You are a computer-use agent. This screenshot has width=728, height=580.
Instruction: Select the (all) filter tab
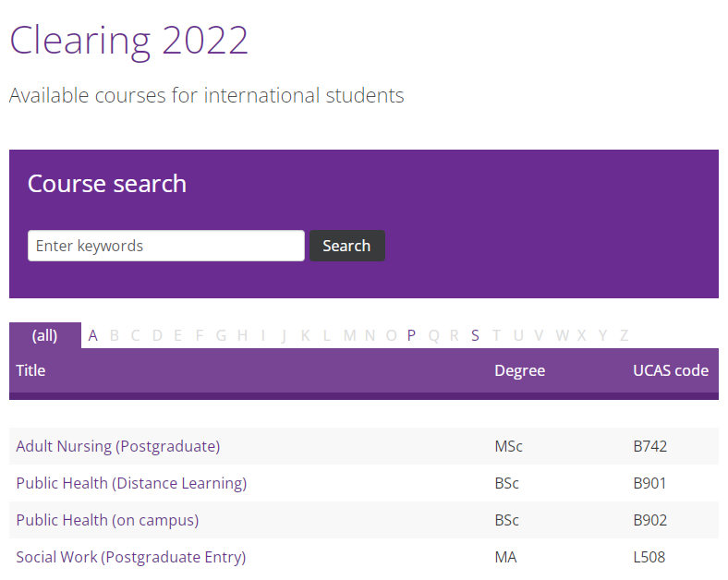point(45,335)
